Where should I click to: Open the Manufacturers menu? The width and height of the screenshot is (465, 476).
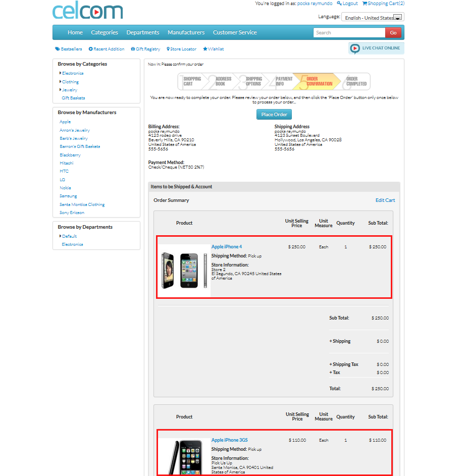point(186,32)
